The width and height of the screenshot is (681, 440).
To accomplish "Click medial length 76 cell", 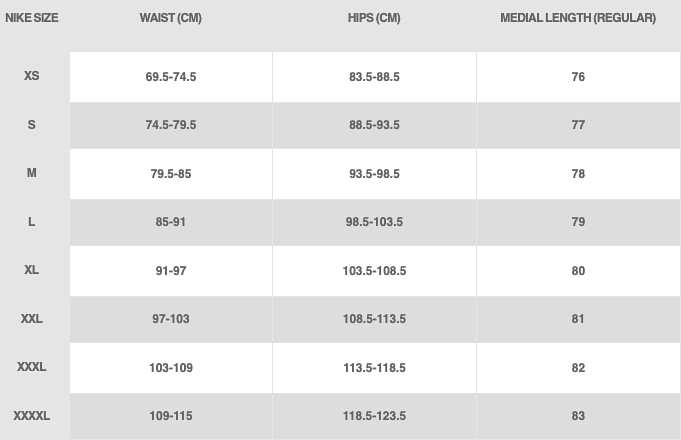I will click(x=578, y=77).
